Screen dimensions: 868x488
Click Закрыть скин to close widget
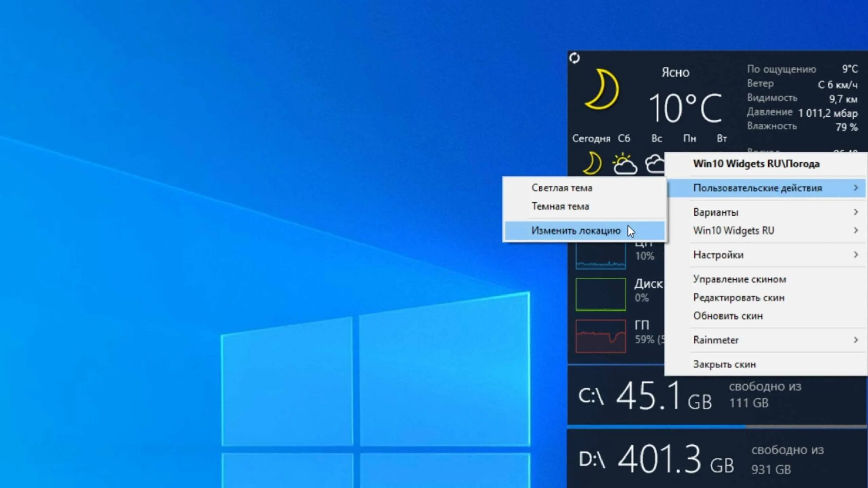[725, 364]
